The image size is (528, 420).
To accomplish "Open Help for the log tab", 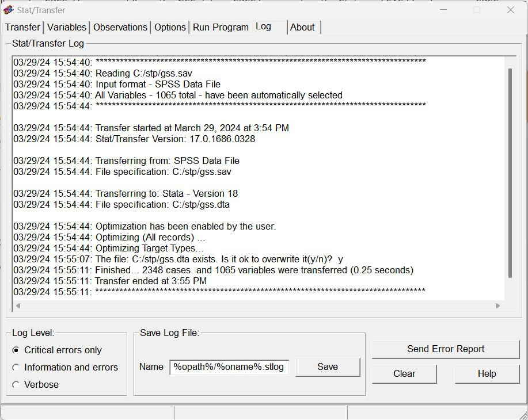I will (x=487, y=373).
